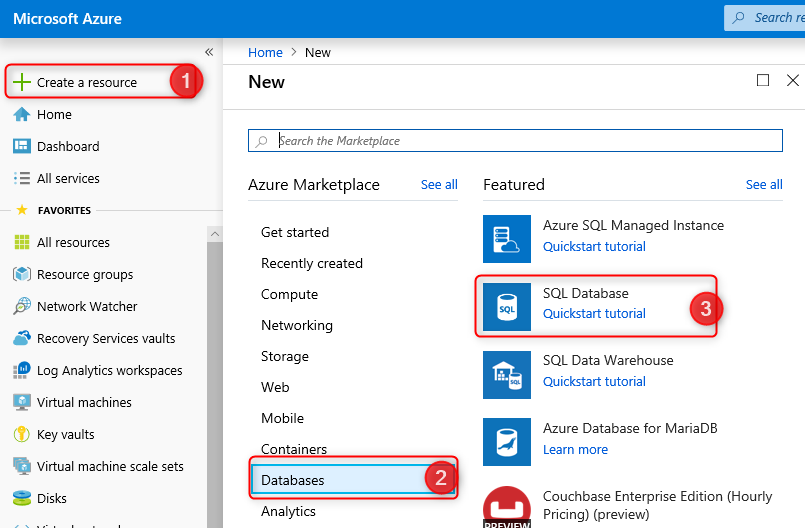Screen dimensions: 805x528
Task: Select the Get started category
Action: [295, 232]
